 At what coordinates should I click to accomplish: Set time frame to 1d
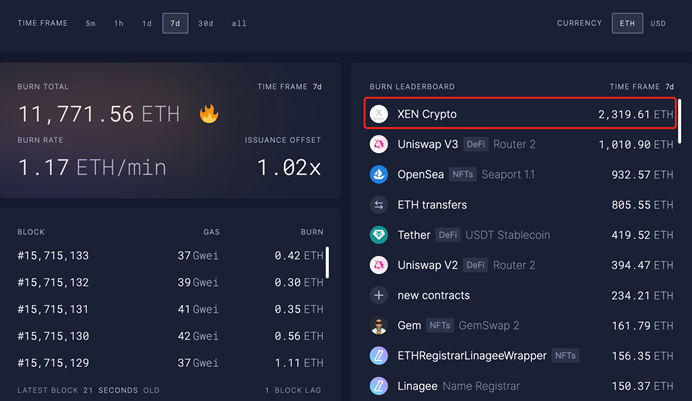(147, 23)
